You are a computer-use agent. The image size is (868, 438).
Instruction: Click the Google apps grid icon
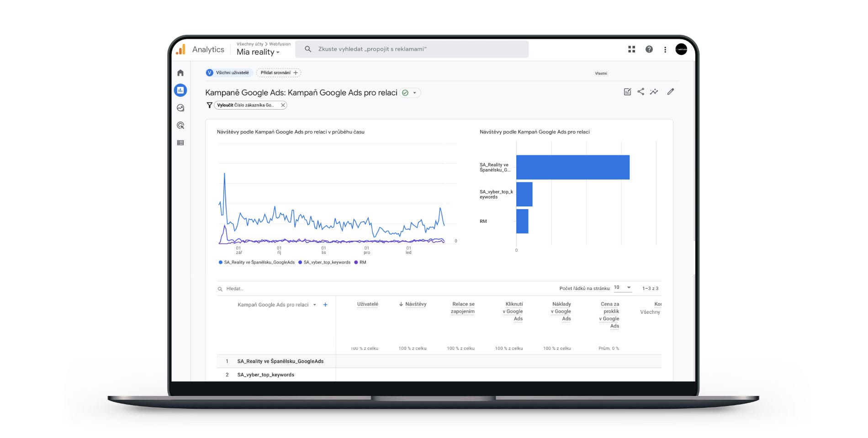pos(632,49)
